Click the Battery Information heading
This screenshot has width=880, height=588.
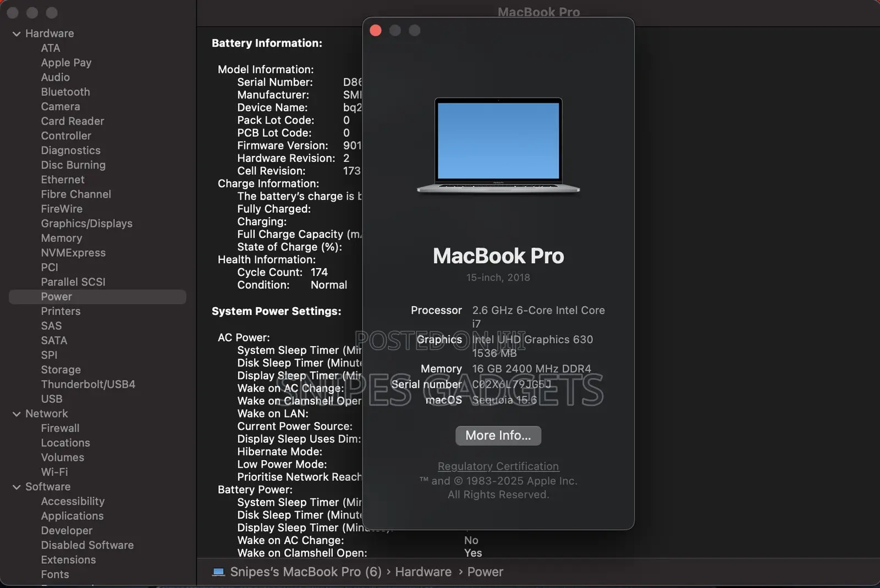tap(267, 43)
